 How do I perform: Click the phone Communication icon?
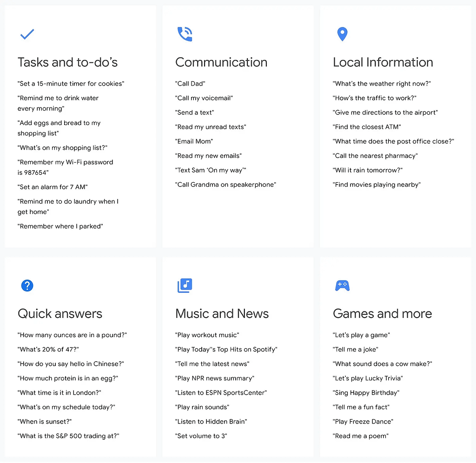(185, 34)
